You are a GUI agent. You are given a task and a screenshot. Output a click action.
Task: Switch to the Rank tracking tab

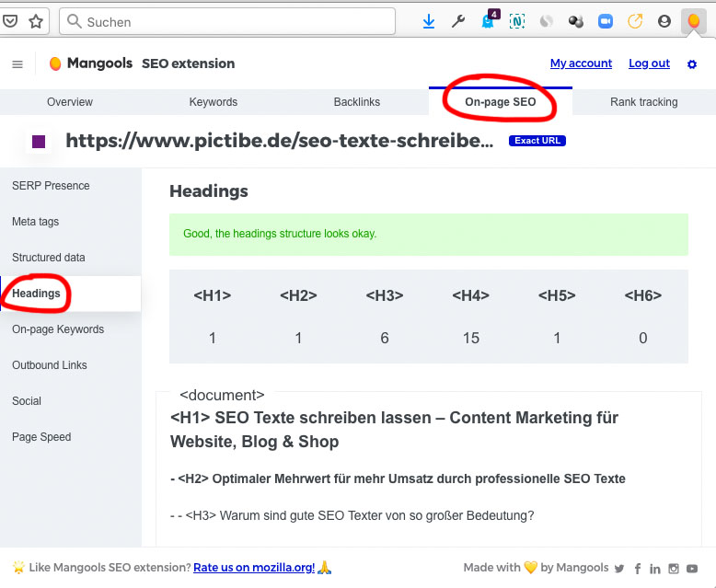click(x=644, y=102)
